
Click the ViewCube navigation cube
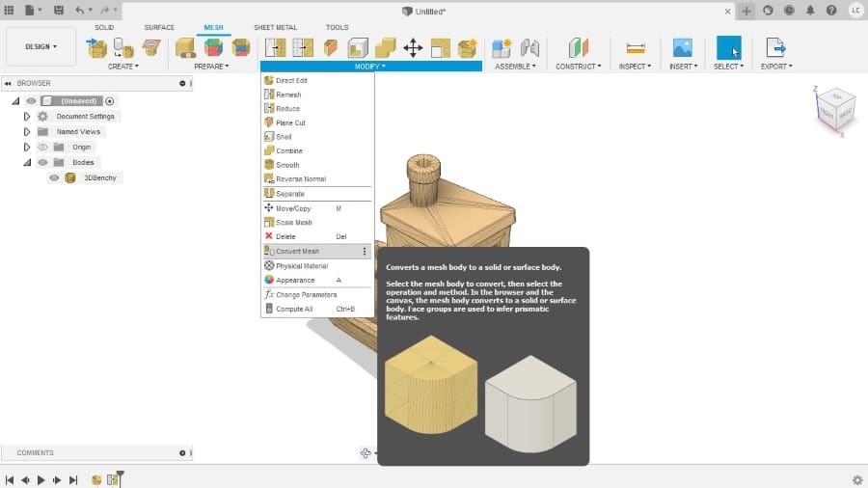[x=835, y=111]
